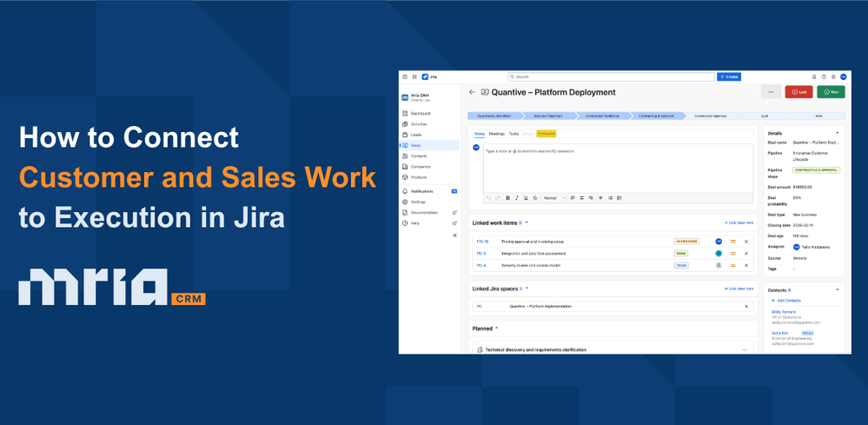
Task: Open Documentation external link in sidebar
Action: [x=429, y=212]
